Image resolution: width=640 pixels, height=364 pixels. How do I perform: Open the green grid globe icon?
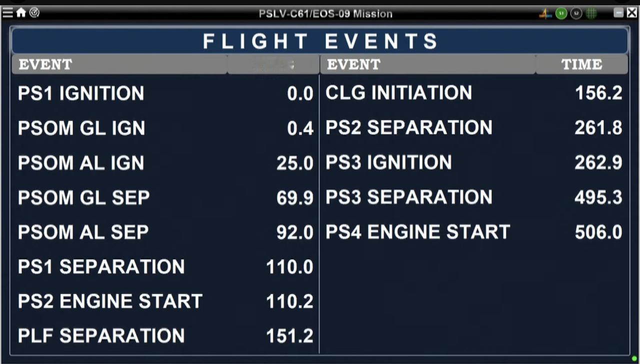[x=591, y=13]
